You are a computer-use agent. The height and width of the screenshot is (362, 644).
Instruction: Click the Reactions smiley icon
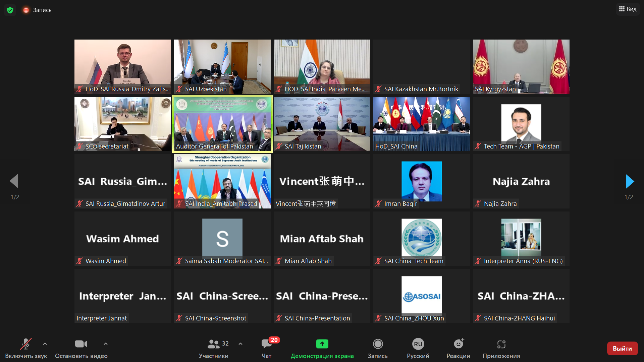[458, 344]
